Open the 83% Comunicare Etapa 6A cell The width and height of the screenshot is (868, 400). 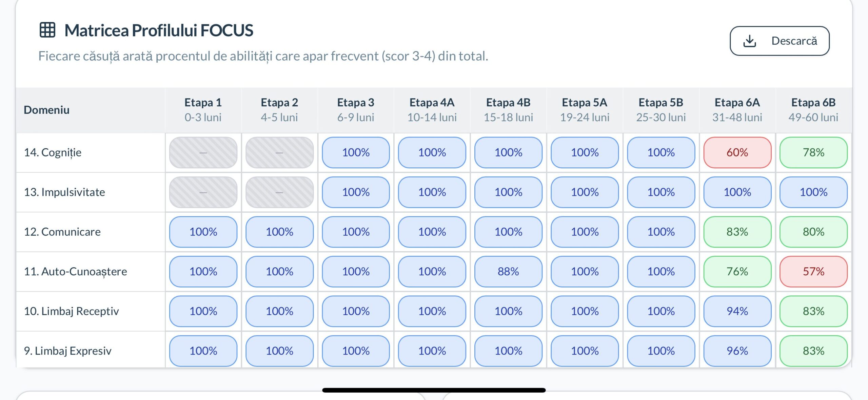(737, 232)
